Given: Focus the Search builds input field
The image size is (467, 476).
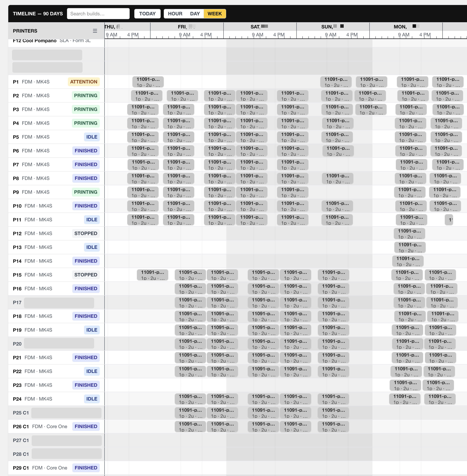Looking at the screenshot, I should coord(98,14).
